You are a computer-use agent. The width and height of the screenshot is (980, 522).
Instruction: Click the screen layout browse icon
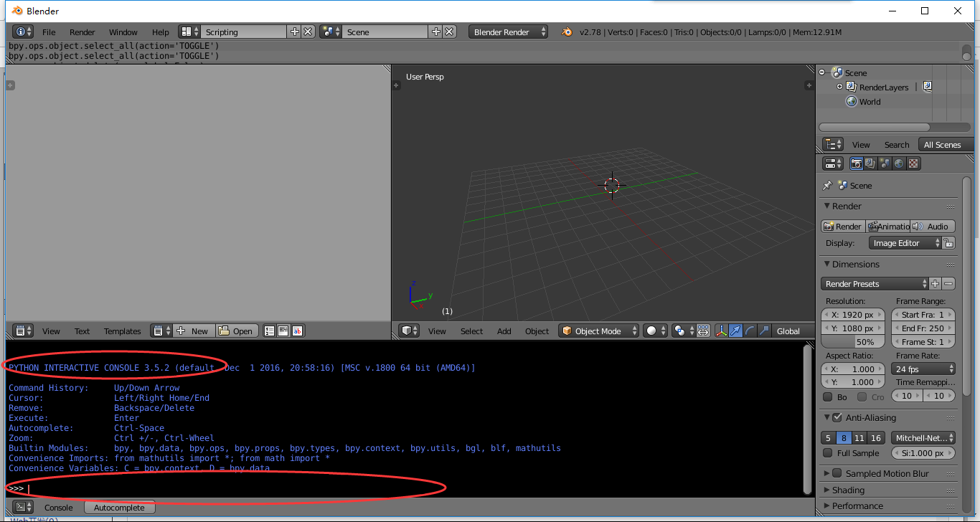tap(189, 32)
